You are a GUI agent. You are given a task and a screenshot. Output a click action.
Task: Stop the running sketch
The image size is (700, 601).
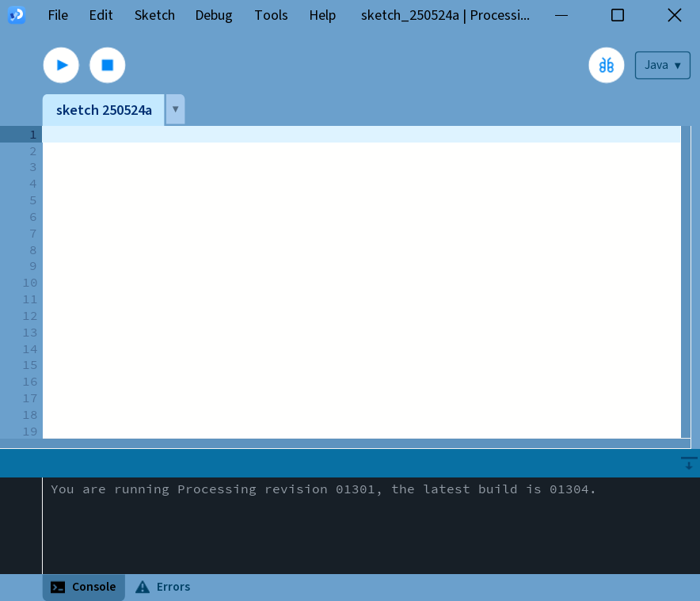pyautogui.click(x=107, y=65)
